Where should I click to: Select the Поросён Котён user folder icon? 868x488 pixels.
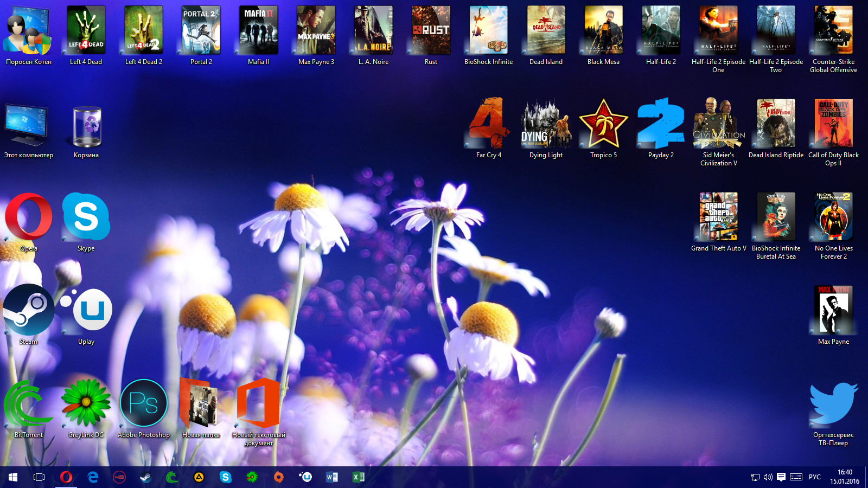28,30
